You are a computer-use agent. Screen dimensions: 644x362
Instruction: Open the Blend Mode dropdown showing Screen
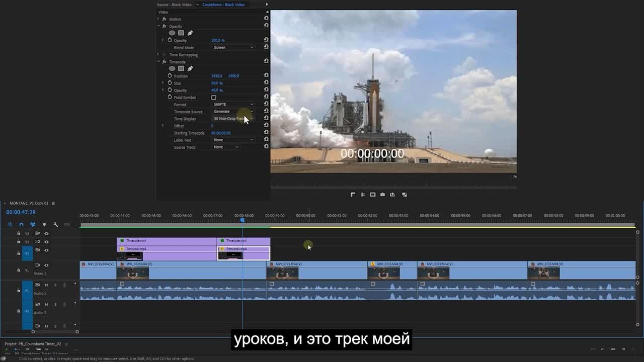coord(232,47)
